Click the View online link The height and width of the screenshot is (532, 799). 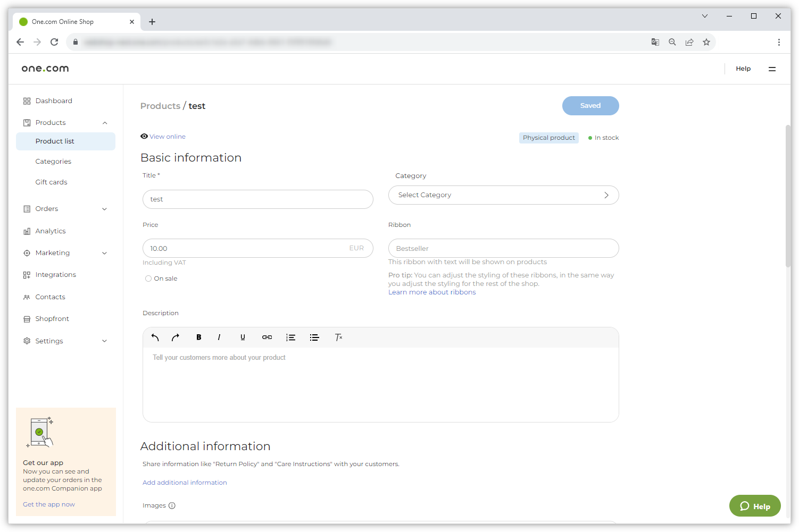tap(167, 137)
